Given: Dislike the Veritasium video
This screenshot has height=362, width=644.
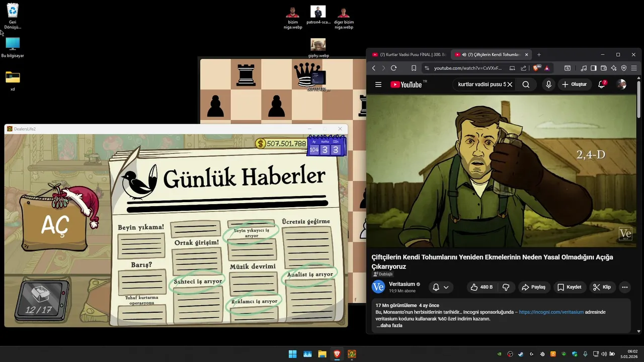Looking at the screenshot, I should (506, 287).
